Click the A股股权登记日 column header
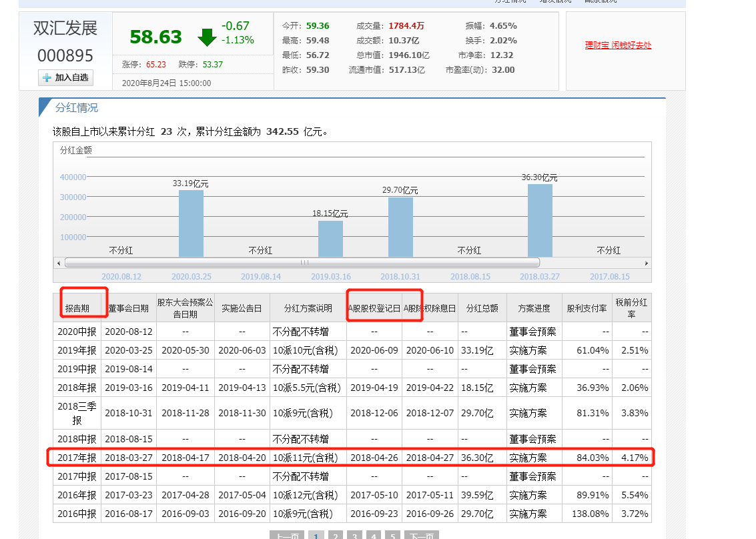756x539 pixels. coord(374,308)
